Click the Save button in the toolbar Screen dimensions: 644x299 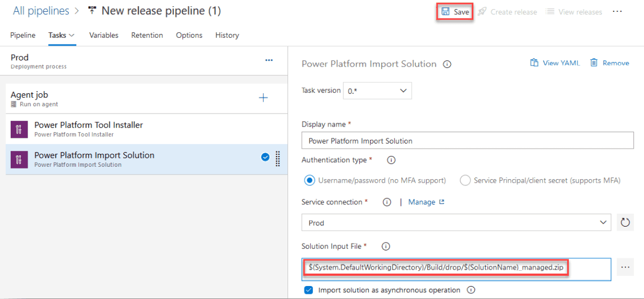(455, 12)
